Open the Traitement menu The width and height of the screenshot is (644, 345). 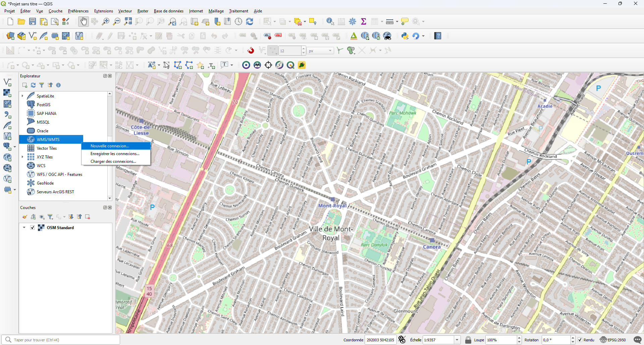pyautogui.click(x=238, y=11)
